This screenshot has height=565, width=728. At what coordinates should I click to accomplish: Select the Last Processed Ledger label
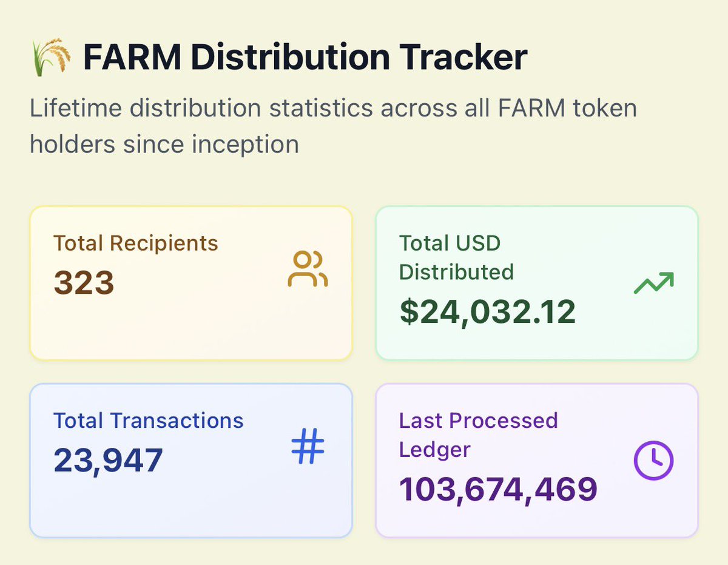coord(478,435)
